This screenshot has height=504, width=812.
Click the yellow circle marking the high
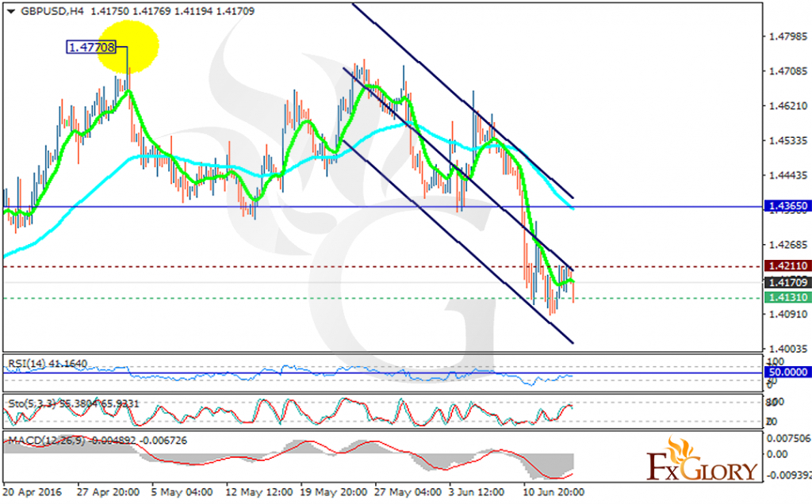(x=128, y=46)
